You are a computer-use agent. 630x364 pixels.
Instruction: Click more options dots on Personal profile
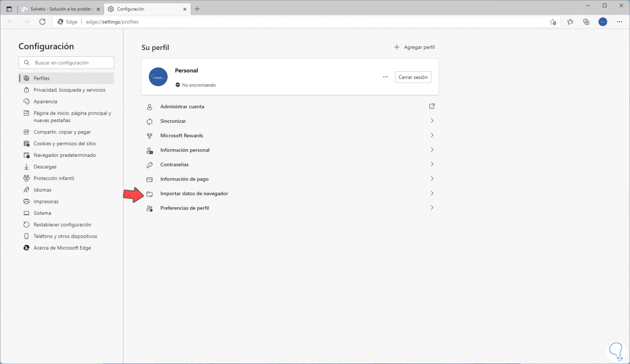[x=386, y=77]
